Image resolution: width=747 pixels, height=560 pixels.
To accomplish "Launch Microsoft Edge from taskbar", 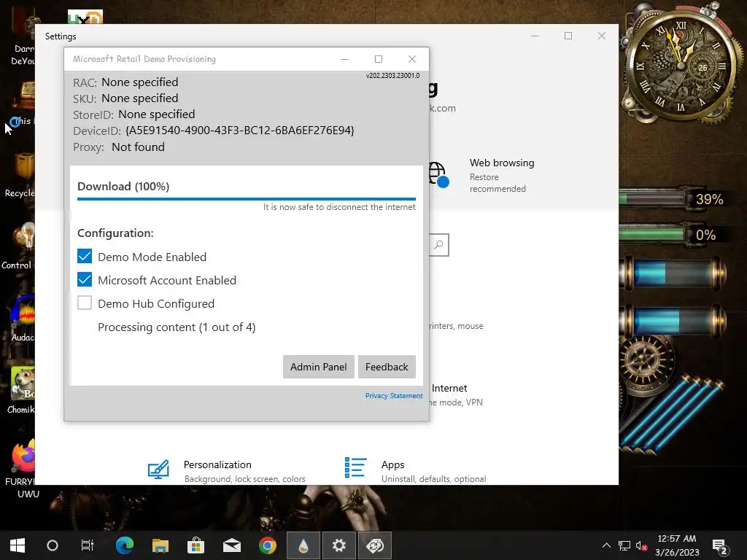I will click(124, 545).
